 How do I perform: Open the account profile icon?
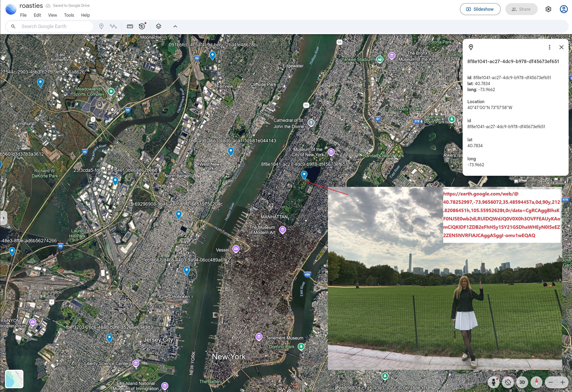(564, 9)
